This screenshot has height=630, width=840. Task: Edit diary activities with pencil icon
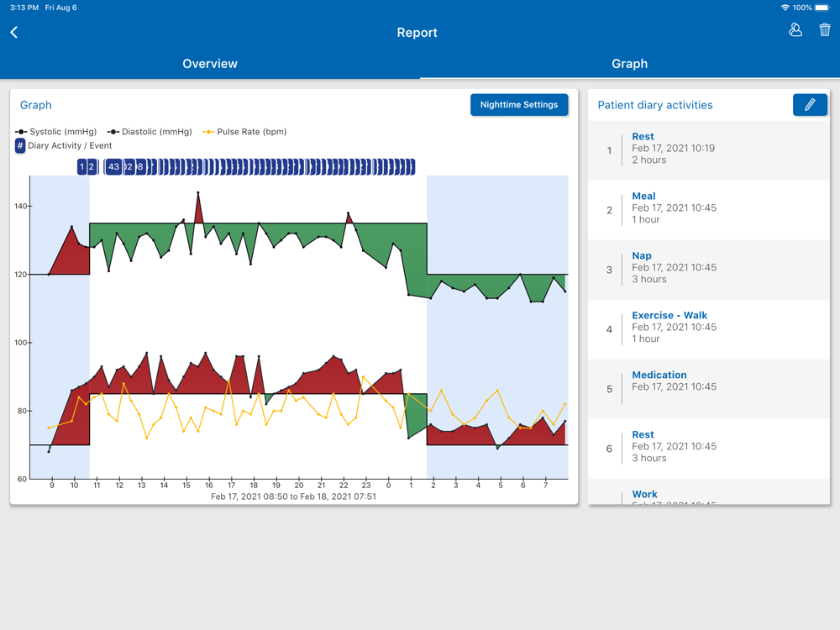[x=810, y=104]
